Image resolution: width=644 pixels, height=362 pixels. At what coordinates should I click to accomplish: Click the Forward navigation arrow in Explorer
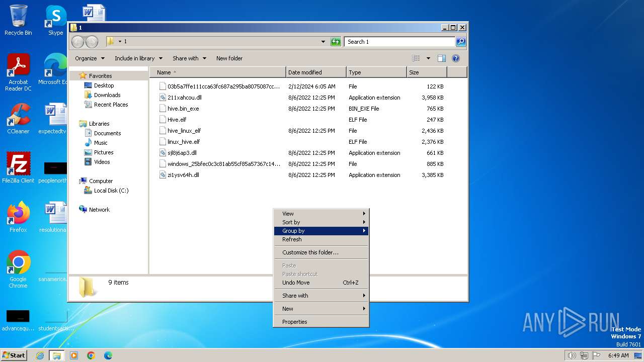point(92,42)
